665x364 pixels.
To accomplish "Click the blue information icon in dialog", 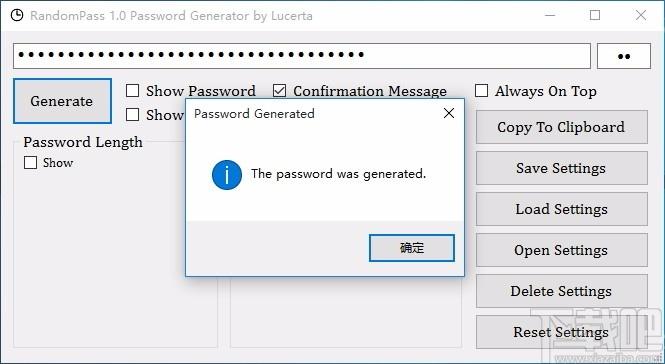I will pos(227,175).
